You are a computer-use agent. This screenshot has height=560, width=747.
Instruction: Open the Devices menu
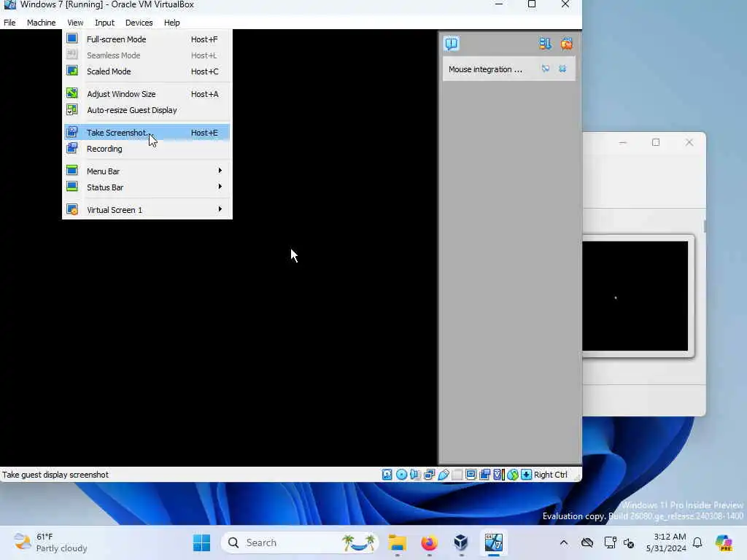tap(139, 23)
